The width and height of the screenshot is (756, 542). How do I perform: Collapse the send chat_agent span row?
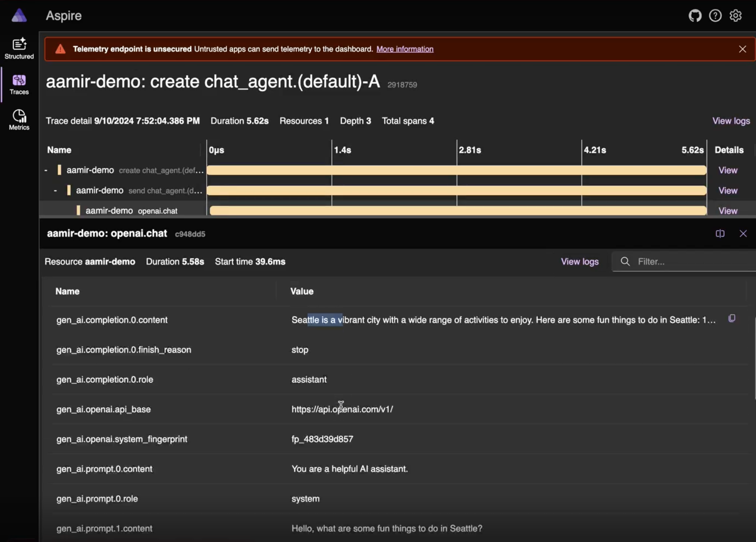click(x=55, y=190)
